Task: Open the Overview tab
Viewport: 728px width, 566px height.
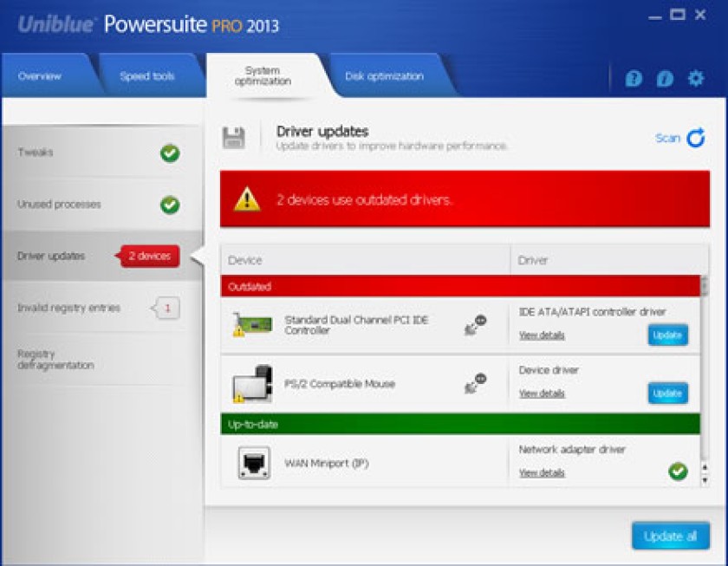Action: (x=40, y=76)
